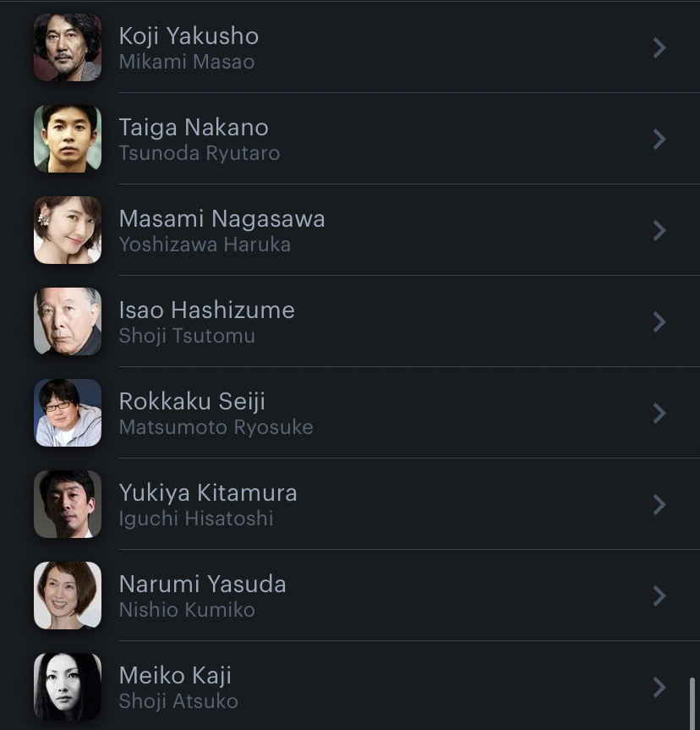Open the avatar thumbnail beside Shoji Tsutomu

[x=68, y=321]
